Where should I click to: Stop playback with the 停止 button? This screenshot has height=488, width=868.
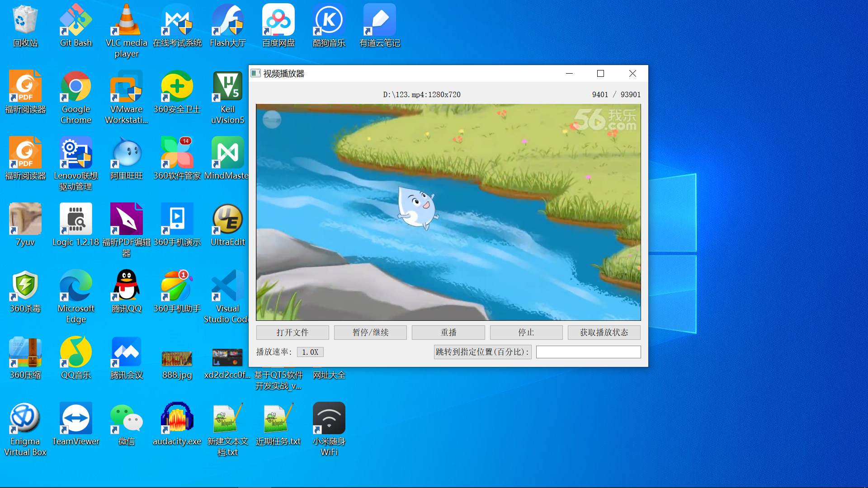(x=526, y=333)
